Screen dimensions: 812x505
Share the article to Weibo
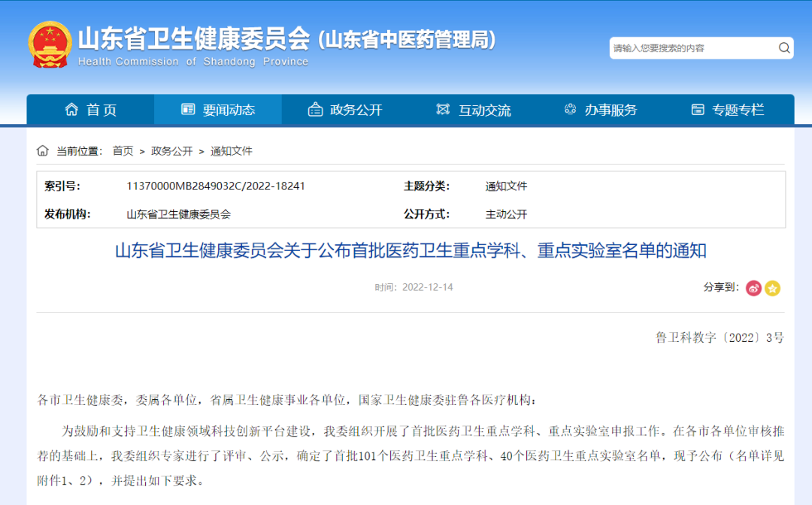pos(753,288)
